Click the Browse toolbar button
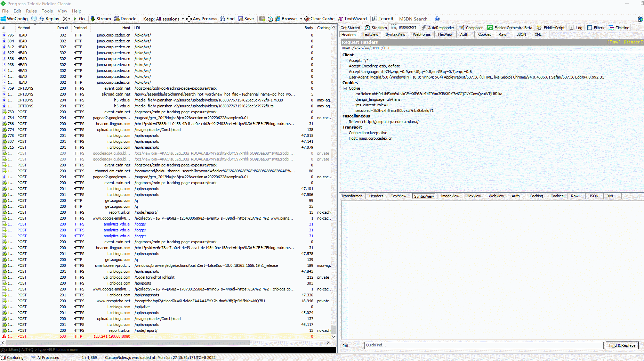Screen dimensions: 644x361 point(286,19)
